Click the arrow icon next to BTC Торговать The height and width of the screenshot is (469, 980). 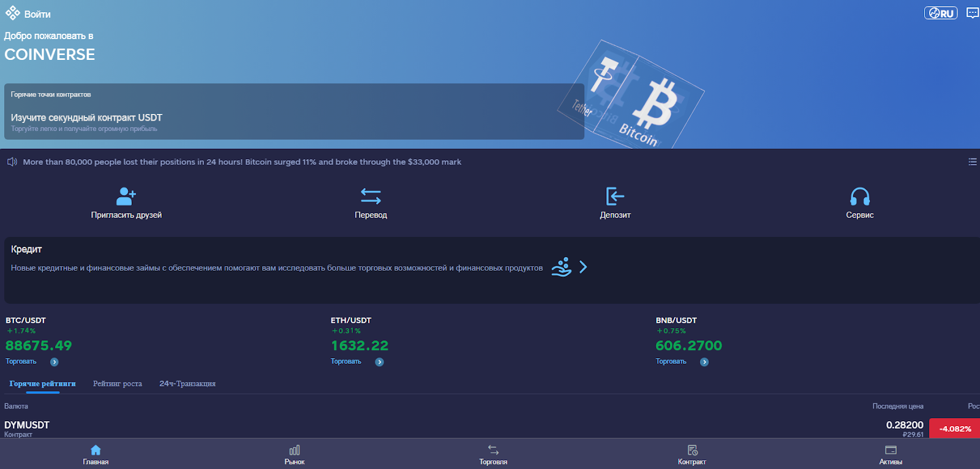click(55, 362)
